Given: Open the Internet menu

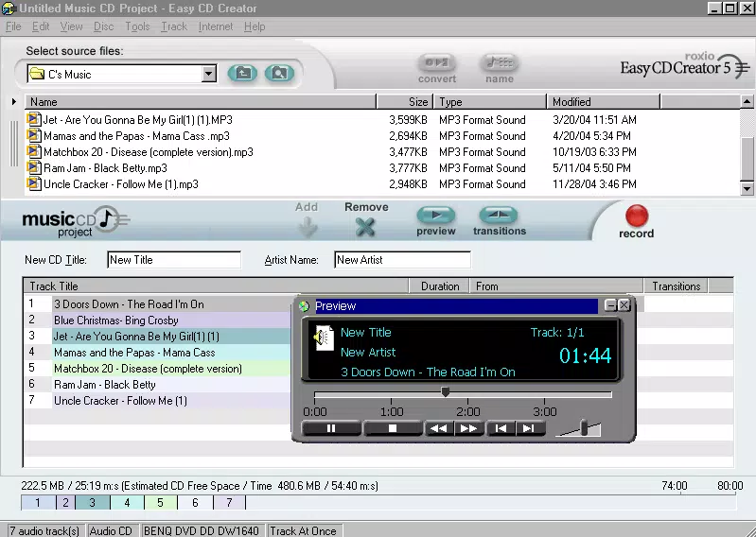Looking at the screenshot, I should pos(216,26).
